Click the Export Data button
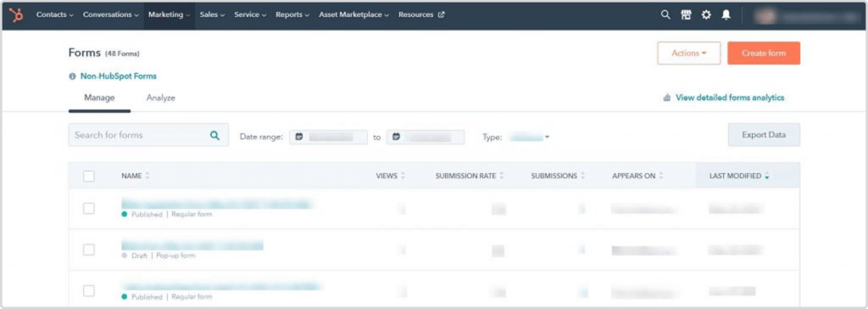This screenshot has width=868, height=309. tap(764, 135)
